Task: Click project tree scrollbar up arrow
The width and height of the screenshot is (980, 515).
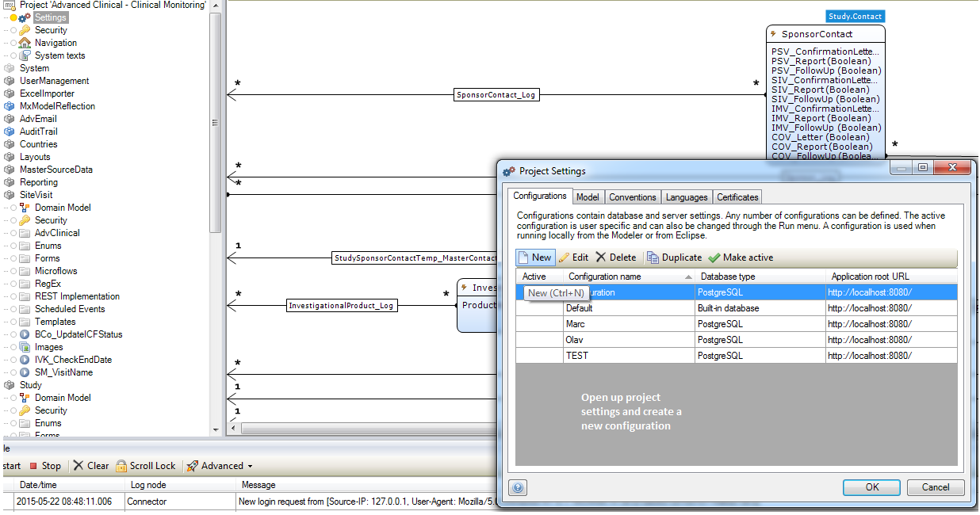Action: click(x=216, y=6)
